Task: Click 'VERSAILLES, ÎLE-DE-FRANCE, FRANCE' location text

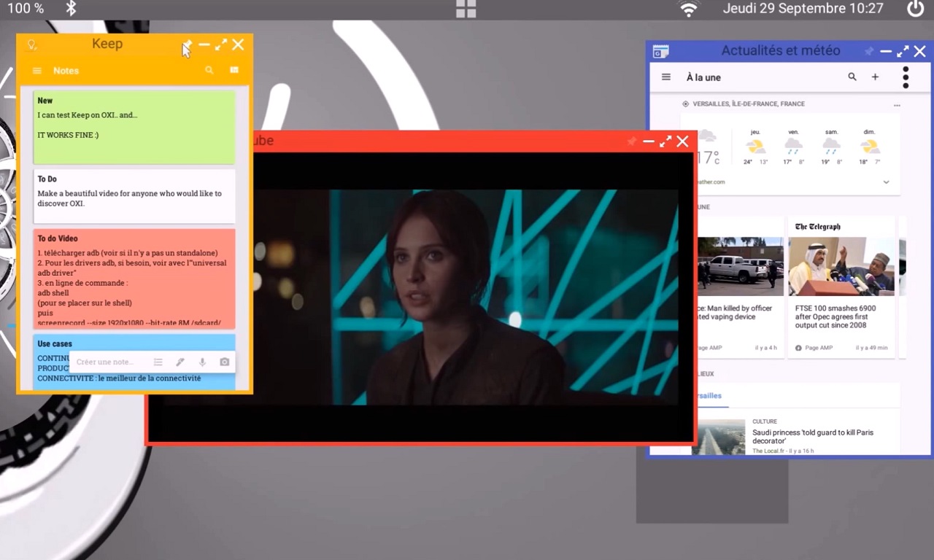Action: point(749,104)
